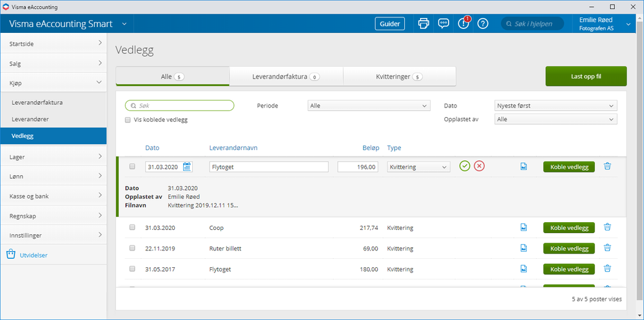Click the printer icon in header
The image size is (644, 320).
point(424,24)
